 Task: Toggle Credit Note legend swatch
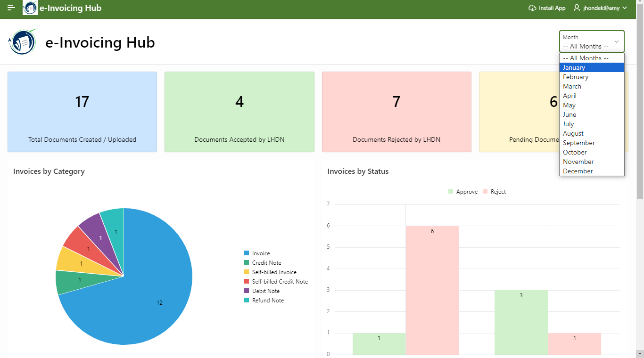click(x=247, y=263)
